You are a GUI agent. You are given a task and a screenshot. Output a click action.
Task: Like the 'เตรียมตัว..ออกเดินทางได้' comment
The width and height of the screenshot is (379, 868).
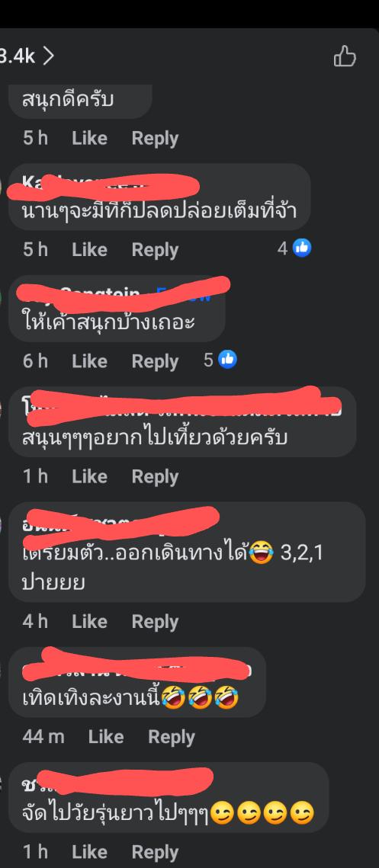[x=89, y=622]
